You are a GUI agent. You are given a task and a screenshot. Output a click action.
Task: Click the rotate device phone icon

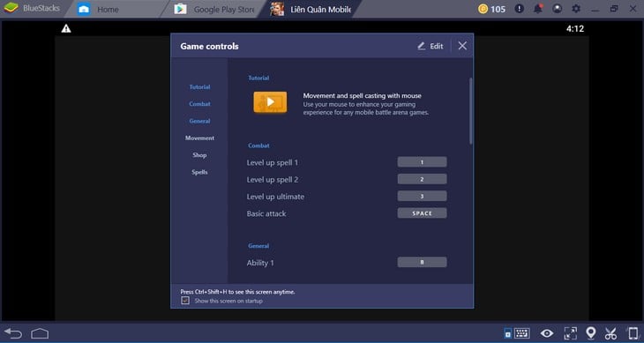point(633,333)
